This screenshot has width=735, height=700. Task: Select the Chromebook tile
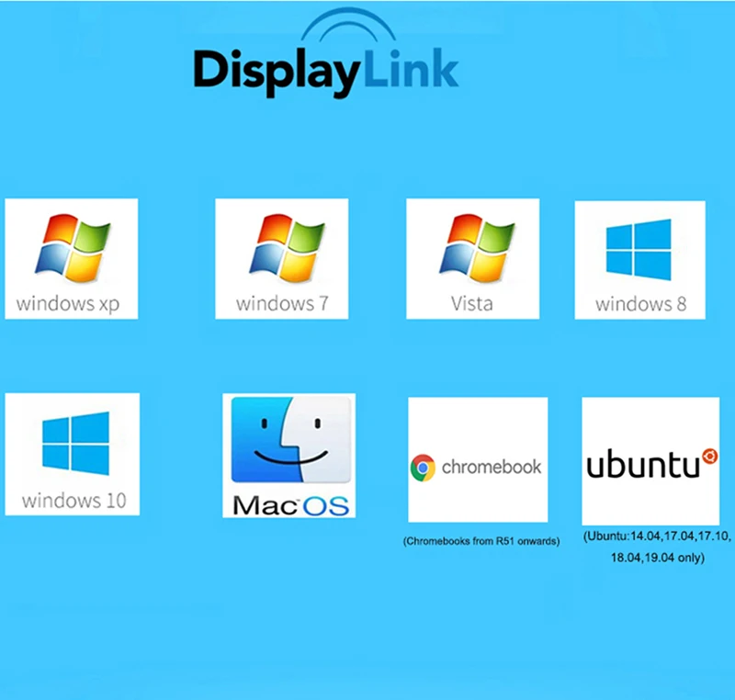[478, 459]
